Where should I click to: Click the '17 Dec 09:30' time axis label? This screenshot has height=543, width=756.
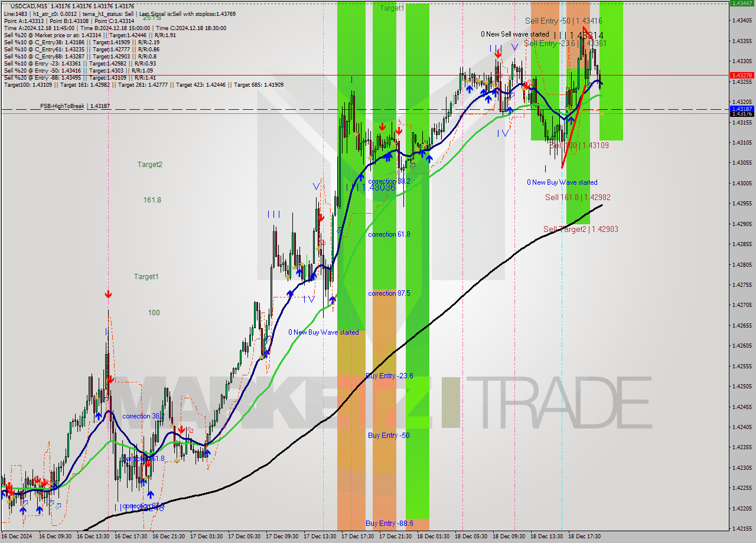(x=282, y=537)
